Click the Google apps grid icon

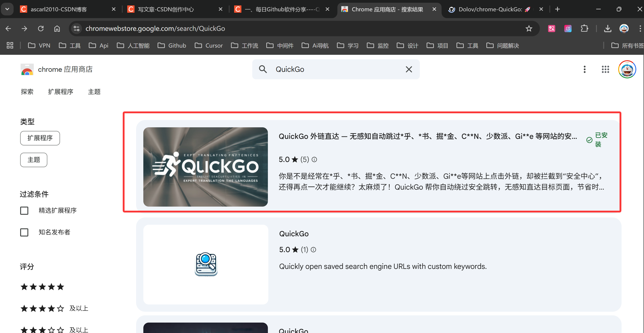(605, 69)
